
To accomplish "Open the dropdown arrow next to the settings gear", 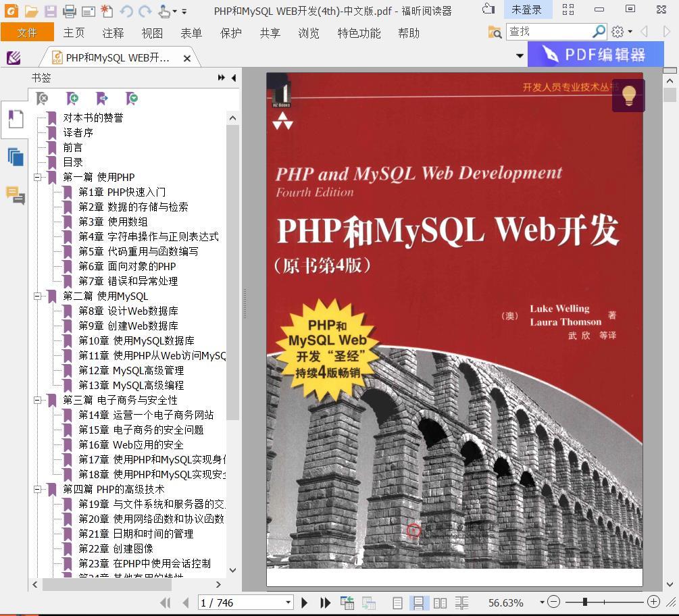I will pos(630,32).
